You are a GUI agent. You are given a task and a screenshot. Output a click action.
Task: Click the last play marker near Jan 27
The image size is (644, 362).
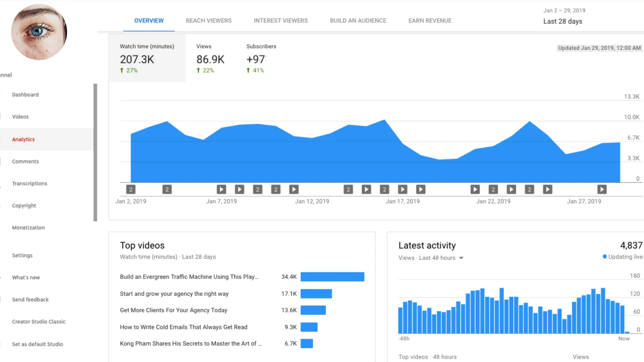coord(602,189)
